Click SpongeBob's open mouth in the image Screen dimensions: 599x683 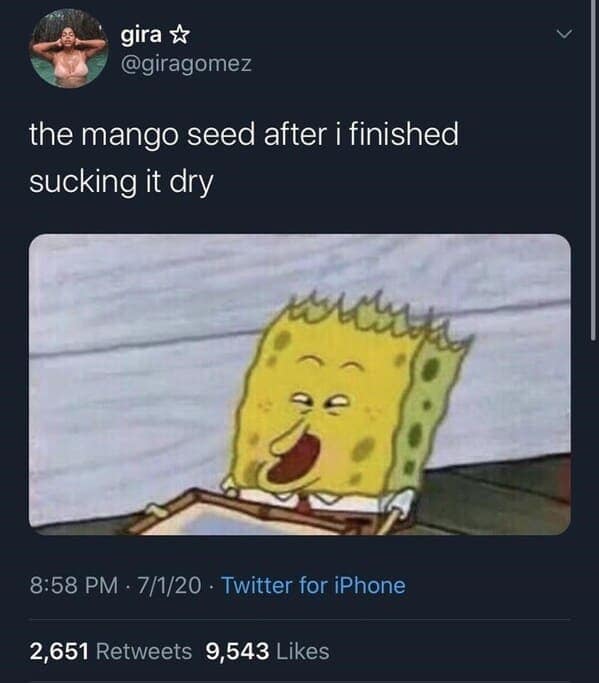coord(295,459)
